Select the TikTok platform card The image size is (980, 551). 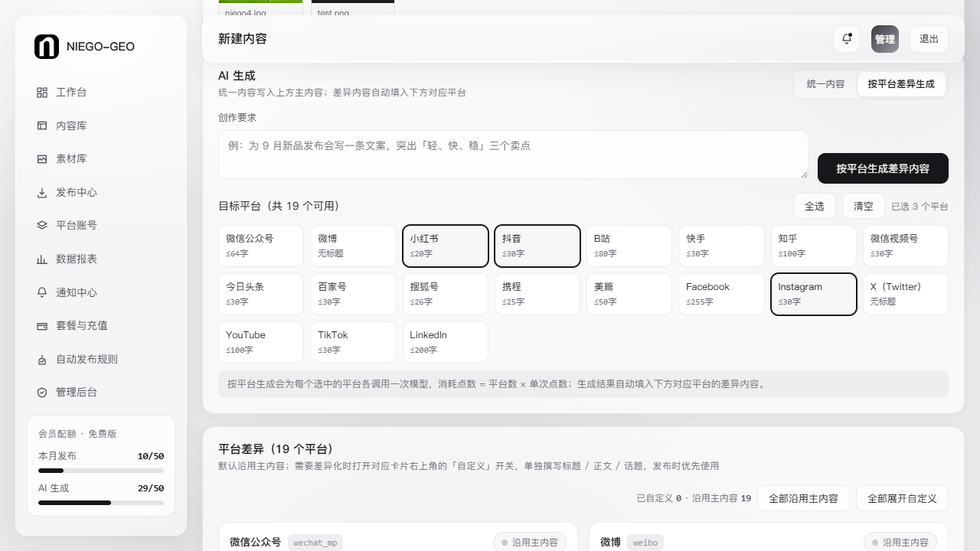[x=353, y=342]
